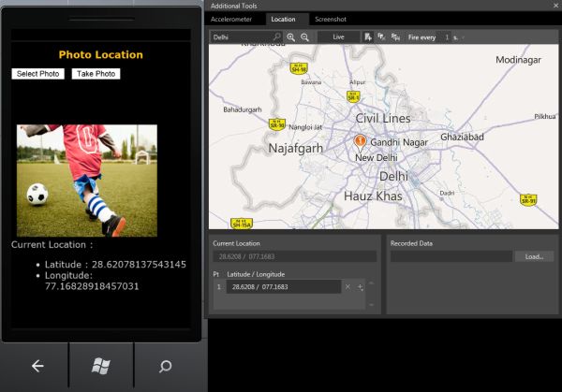Click the SR-91 highway shield on map

click(528, 200)
